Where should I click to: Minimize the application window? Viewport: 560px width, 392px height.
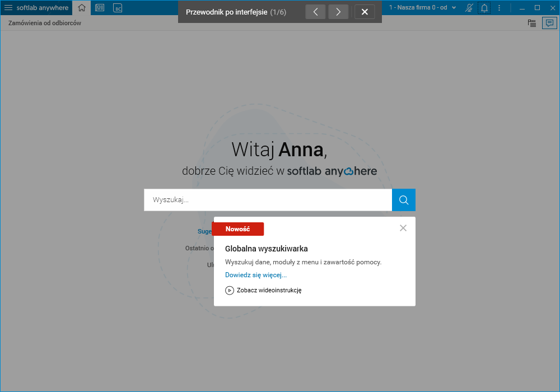[x=522, y=7]
